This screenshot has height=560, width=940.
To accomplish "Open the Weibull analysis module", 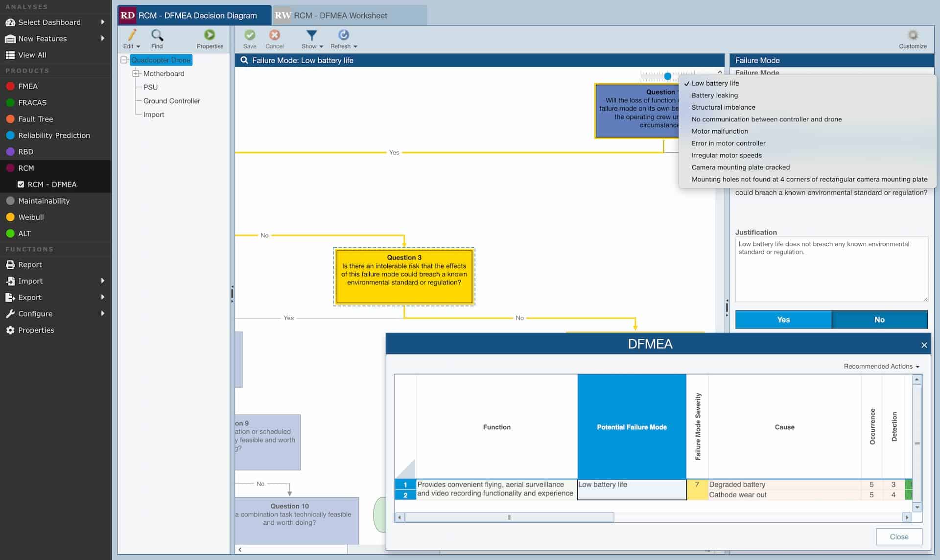I will 31,217.
